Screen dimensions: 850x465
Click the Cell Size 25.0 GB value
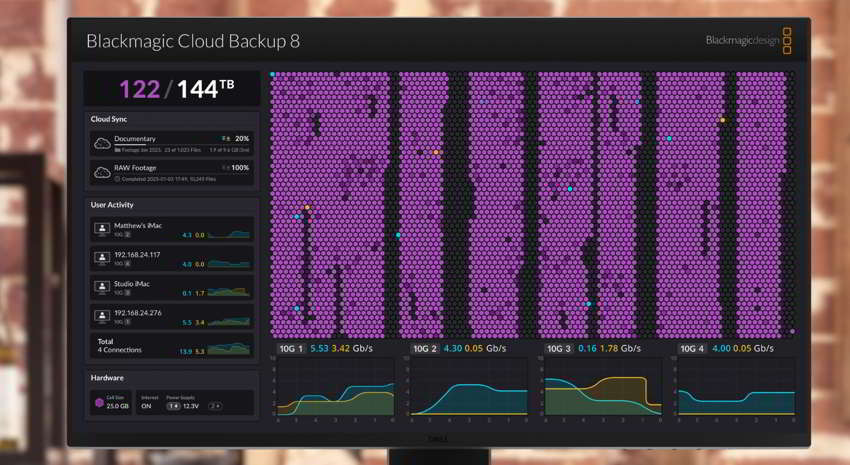pyautogui.click(x=118, y=406)
